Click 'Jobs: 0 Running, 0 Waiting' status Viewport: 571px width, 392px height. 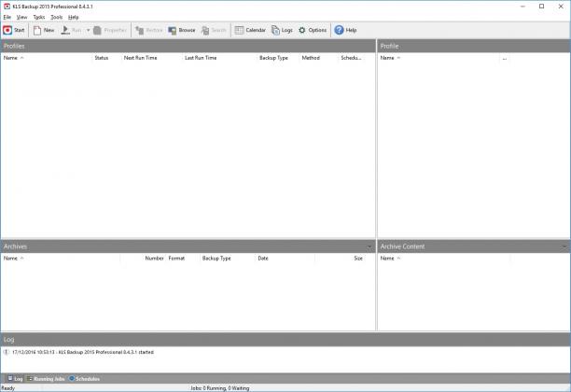click(220, 388)
